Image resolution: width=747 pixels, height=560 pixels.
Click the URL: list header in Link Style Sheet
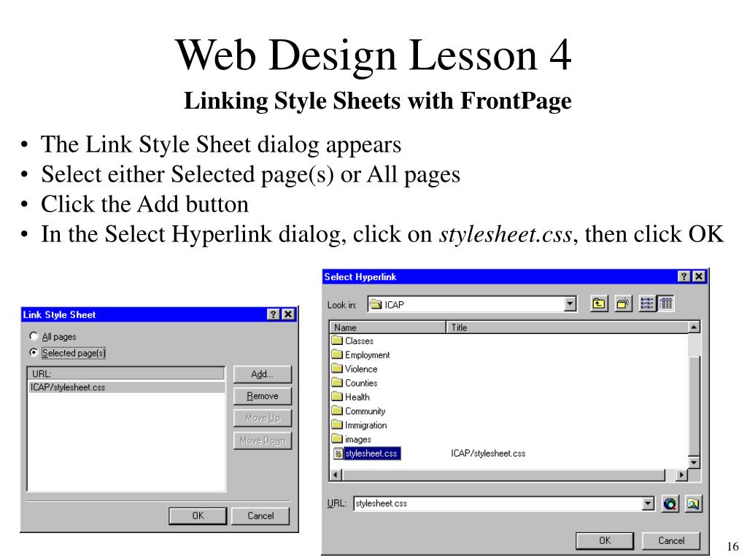pyautogui.click(x=125, y=374)
